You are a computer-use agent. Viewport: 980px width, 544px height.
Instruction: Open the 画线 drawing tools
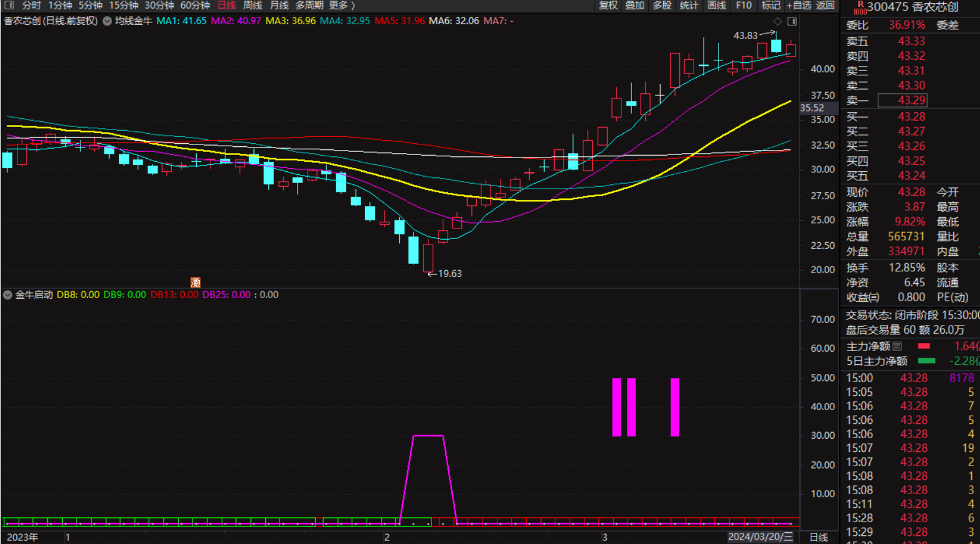(x=717, y=6)
